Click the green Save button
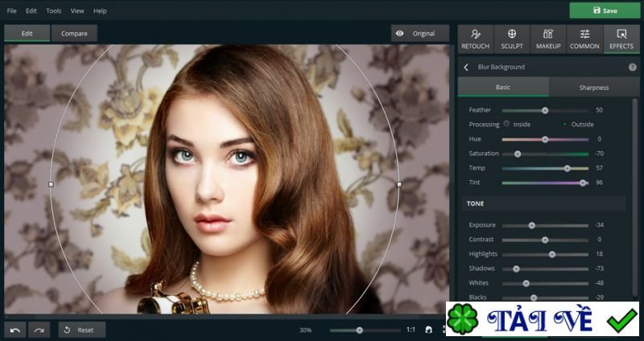This screenshot has height=341, width=644. (605, 10)
